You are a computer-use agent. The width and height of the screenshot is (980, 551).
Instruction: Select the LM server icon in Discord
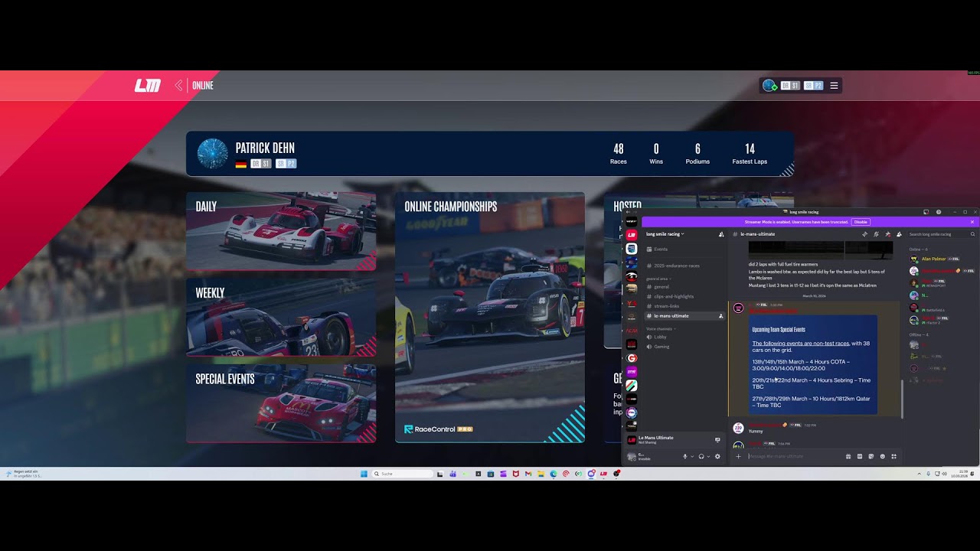coord(632,235)
